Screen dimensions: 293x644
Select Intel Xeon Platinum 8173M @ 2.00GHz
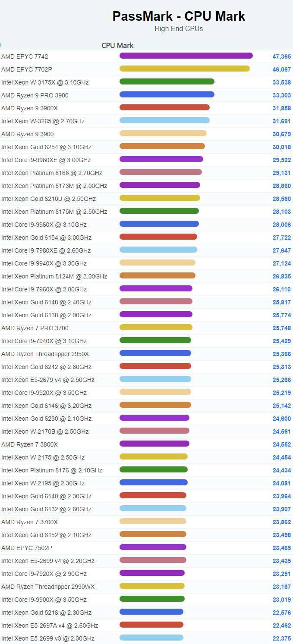click(x=54, y=186)
